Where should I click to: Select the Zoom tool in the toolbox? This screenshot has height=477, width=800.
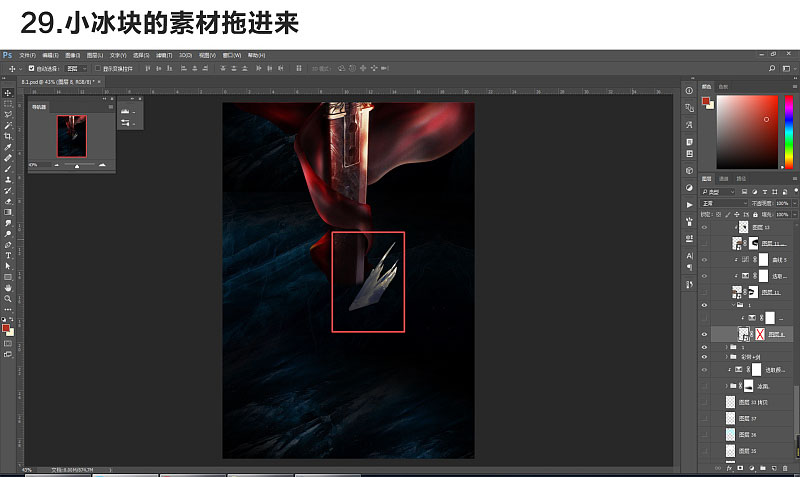(x=8, y=298)
